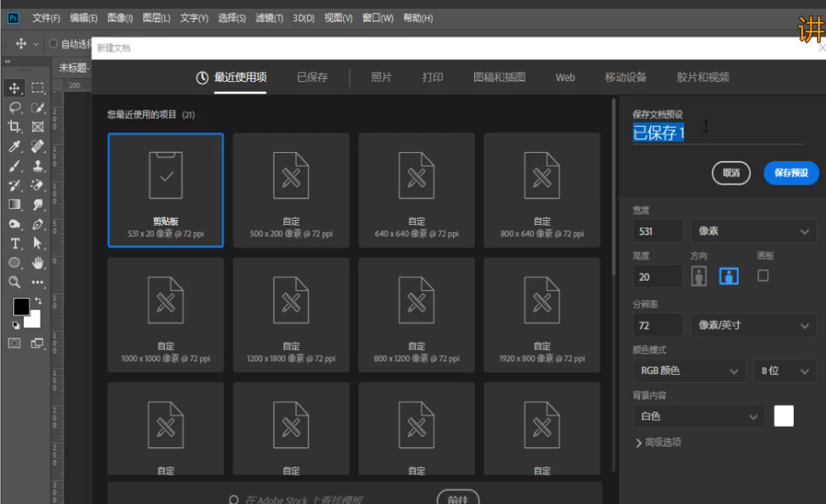Expand 高级选项 advanced options
Viewport: 826px width, 504px height.
[659, 442]
